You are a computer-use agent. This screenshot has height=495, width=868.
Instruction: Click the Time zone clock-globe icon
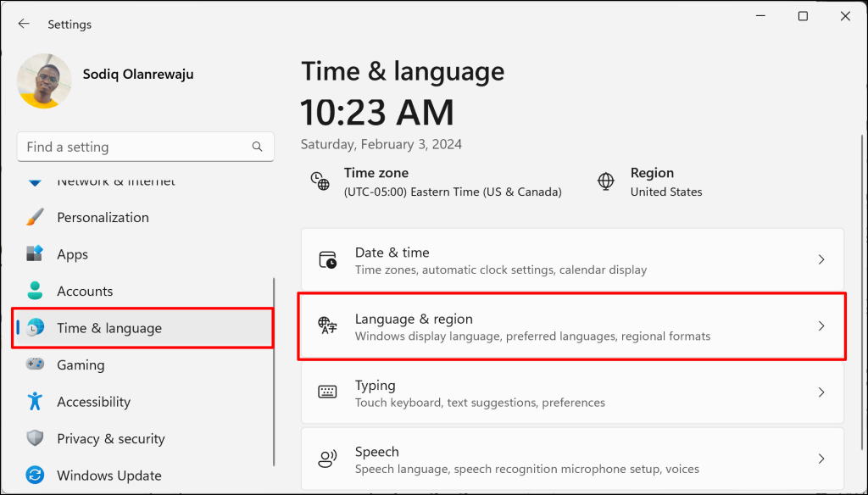click(320, 181)
